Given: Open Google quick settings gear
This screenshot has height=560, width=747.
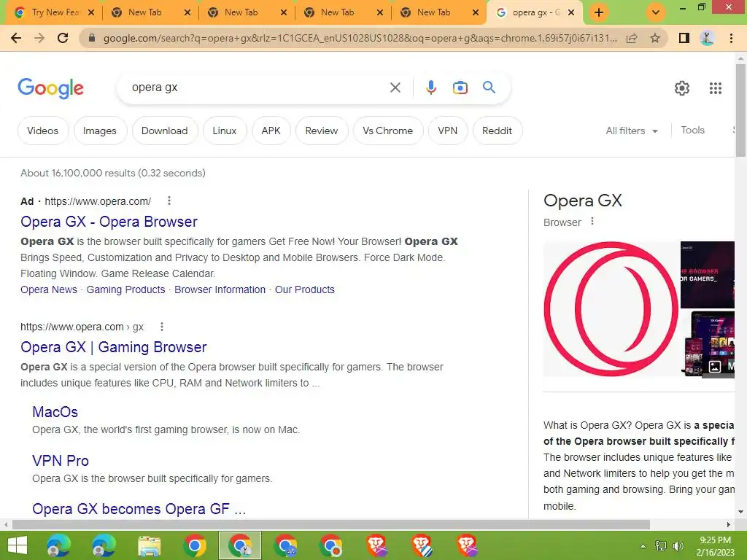Looking at the screenshot, I should 682,88.
